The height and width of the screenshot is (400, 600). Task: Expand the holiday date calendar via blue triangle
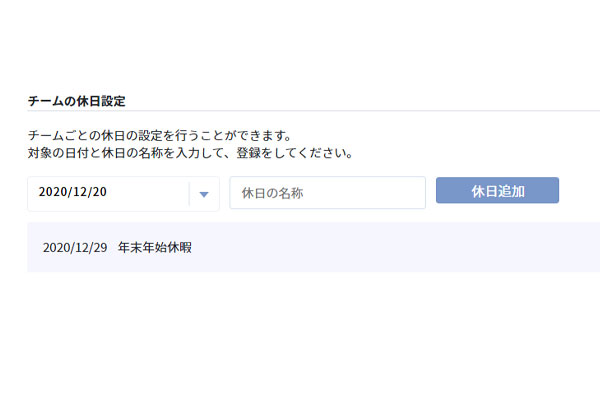pyautogui.click(x=204, y=194)
